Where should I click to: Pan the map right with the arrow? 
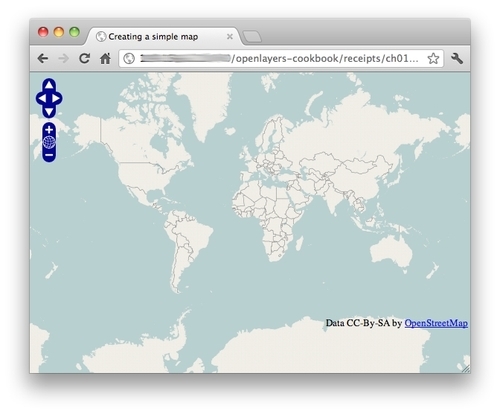[56, 99]
